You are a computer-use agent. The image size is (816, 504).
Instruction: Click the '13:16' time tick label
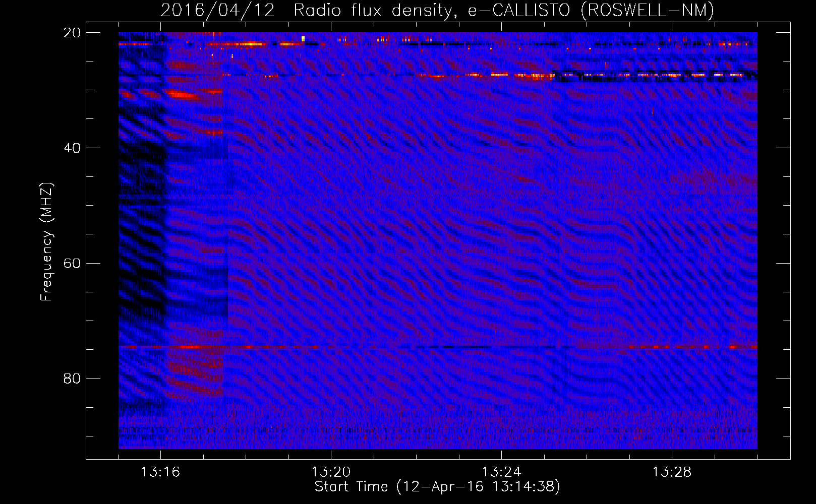(x=160, y=472)
